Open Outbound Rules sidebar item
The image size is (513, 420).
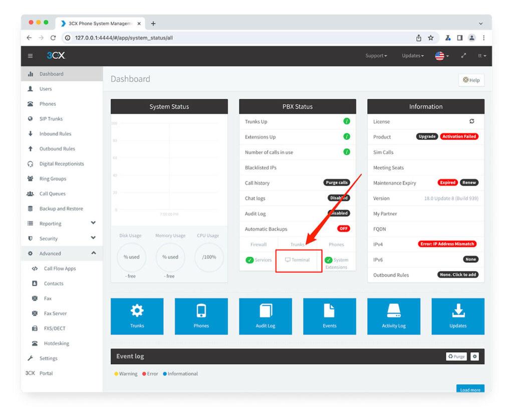pos(62,149)
